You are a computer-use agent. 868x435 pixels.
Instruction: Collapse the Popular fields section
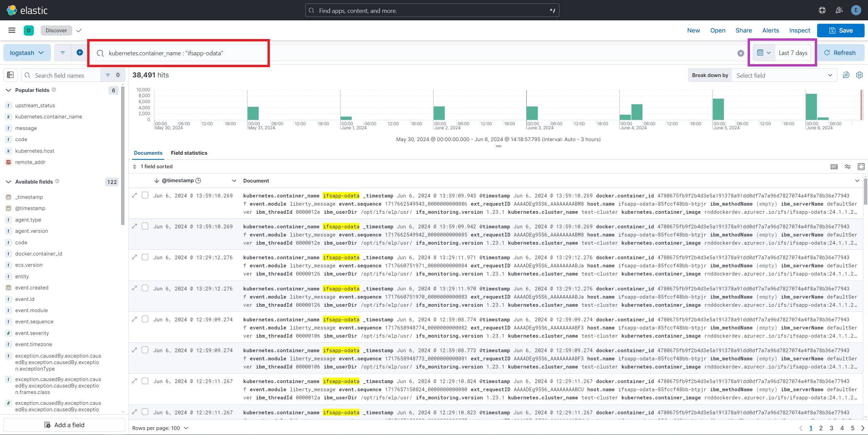coord(8,90)
